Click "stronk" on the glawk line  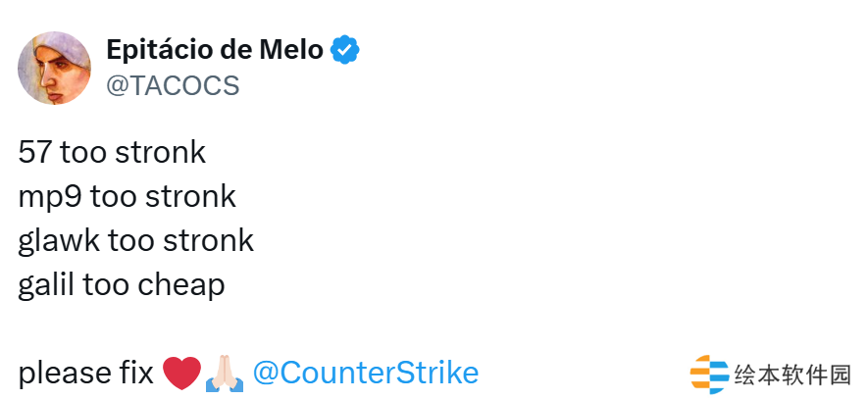coord(208,241)
